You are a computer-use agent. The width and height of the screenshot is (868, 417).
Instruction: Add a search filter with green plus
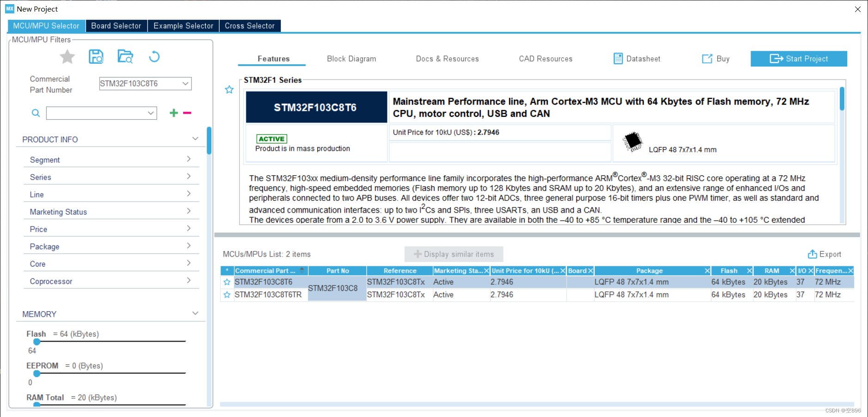pyautogui.click(x=173, y=113)
